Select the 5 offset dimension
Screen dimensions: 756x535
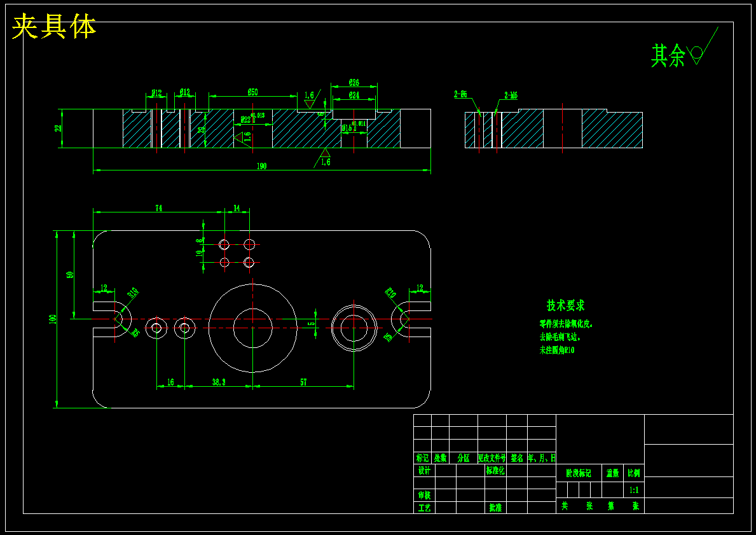[x=312, y=324]
